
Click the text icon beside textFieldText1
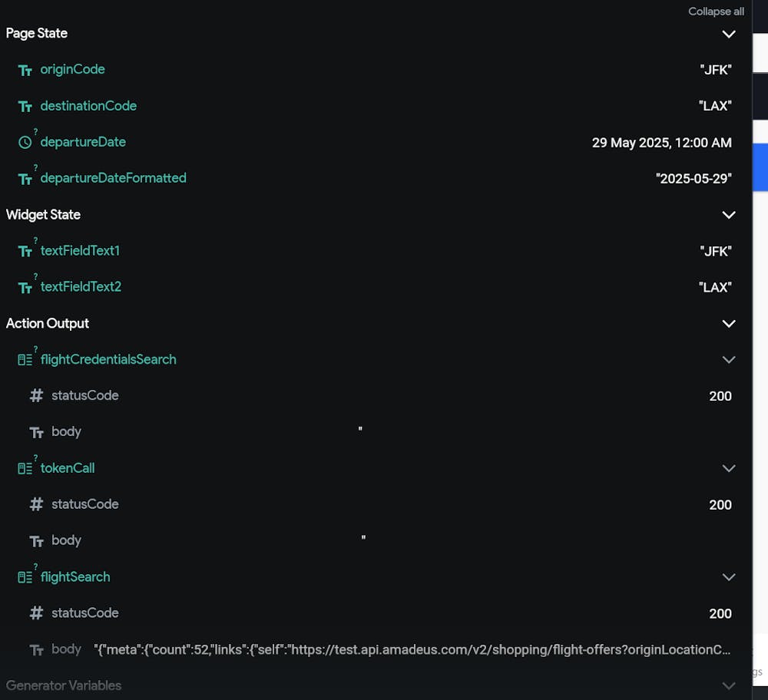pos(25,252)
